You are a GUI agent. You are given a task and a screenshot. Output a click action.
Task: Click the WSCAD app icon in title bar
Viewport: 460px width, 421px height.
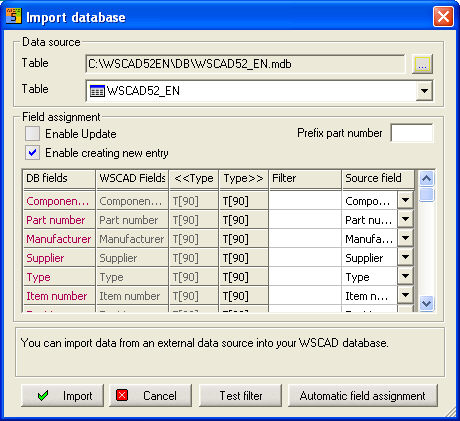[14, 16]
